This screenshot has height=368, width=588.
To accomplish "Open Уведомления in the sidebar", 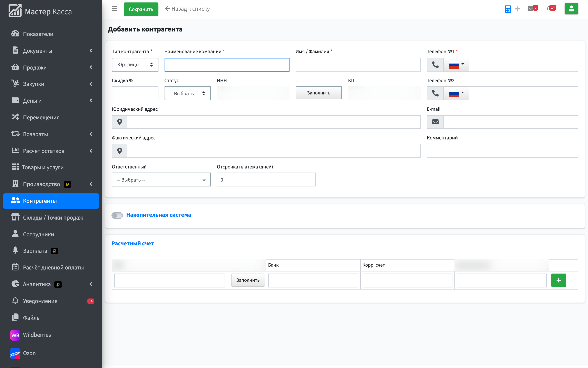I will (x=51, y=301).
